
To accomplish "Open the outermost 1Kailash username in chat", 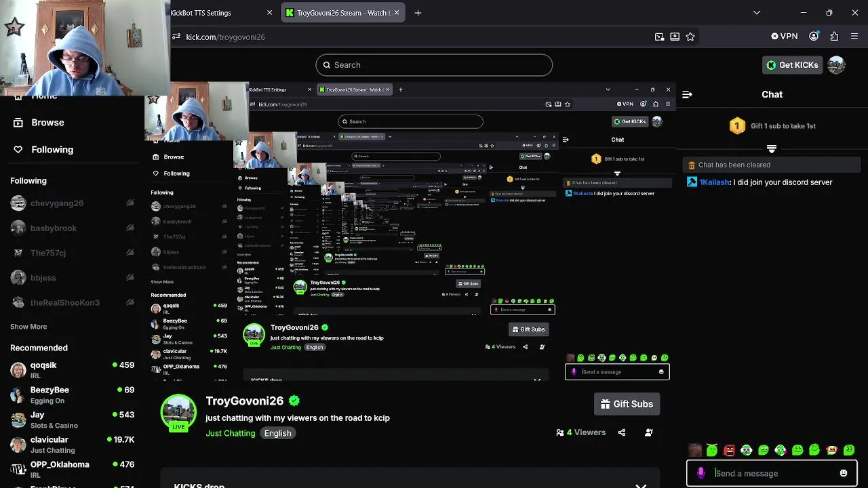I will pyautogui.click(x=715, y=182).
